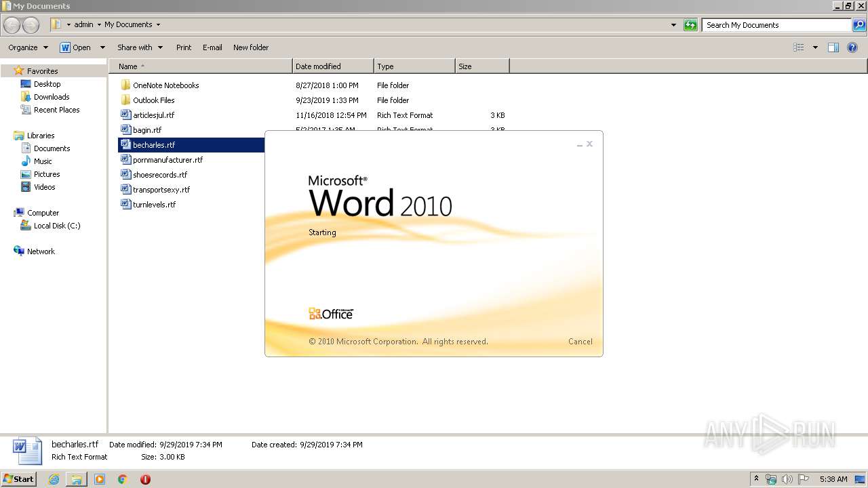The image size is (868, 488).
Task: Expand the Open button dropdown arrow
Action: (x=102, y=47)
